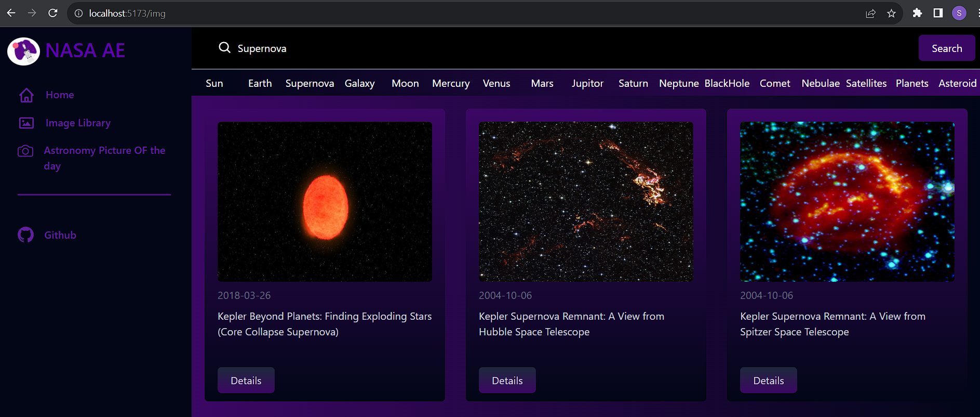Click the Supernova search input field

pos(519,48)
